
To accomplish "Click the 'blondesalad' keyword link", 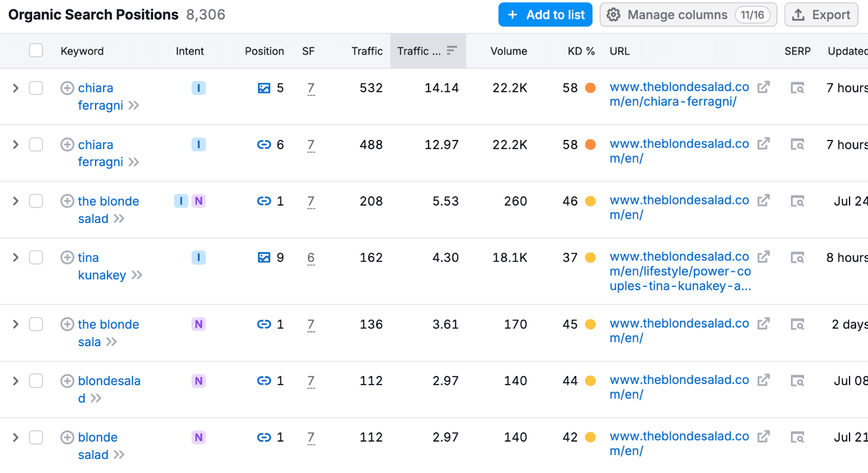I will pyautogui.click(x=109, y=389).
